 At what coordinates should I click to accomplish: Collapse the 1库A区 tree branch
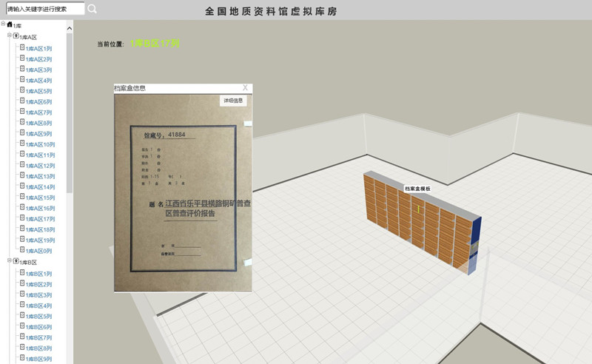point(10,36)
